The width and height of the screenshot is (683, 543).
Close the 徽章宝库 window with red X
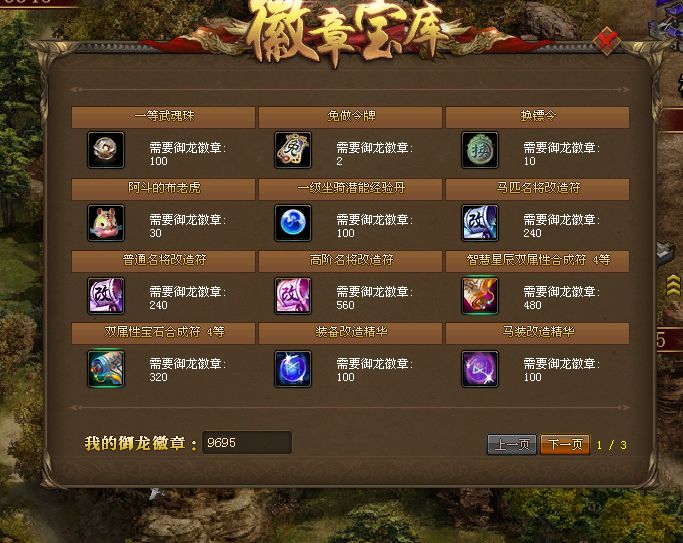(x=608, y=41)
